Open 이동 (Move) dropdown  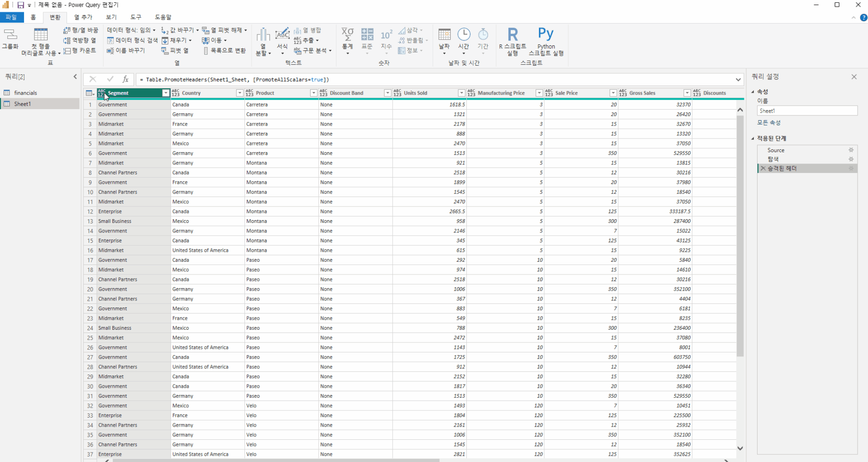214,40
